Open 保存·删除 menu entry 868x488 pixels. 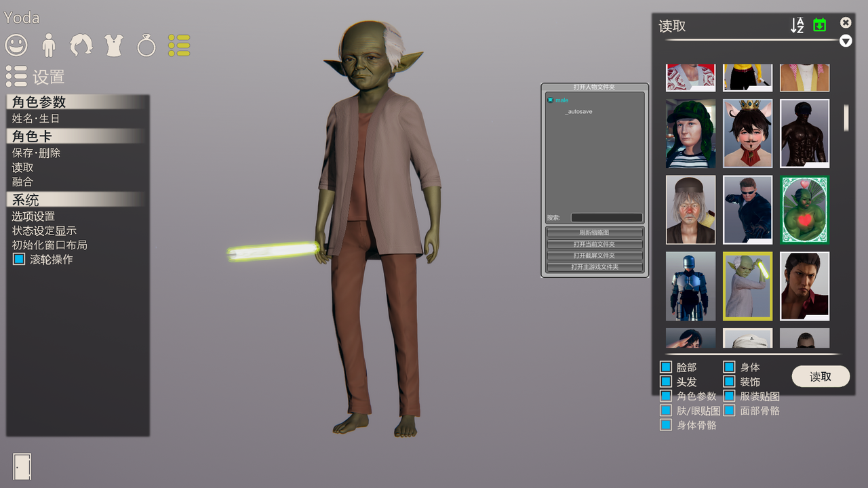click(36, 153)
